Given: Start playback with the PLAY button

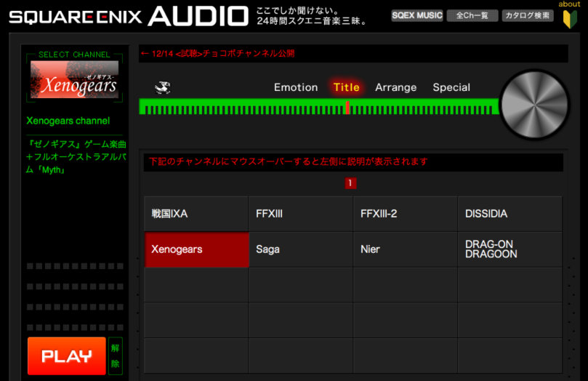Looking at the screenshot, I should tap(67, 356).
